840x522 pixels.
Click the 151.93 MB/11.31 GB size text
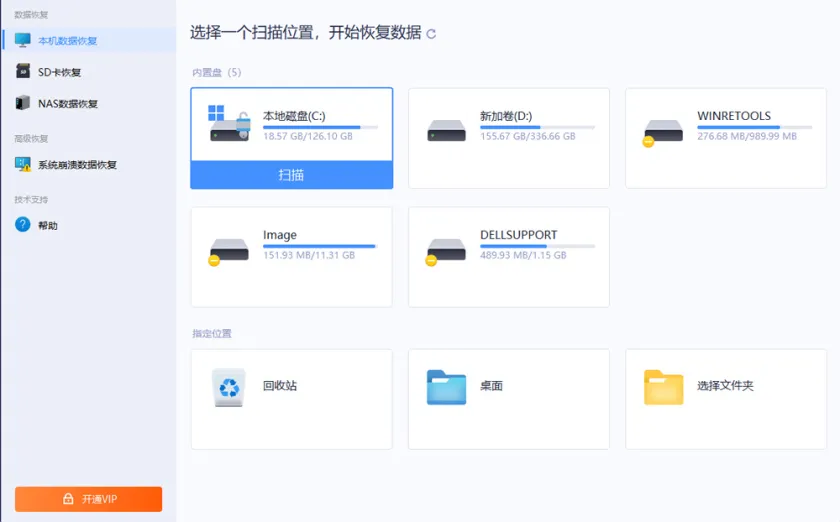point(309,255)
